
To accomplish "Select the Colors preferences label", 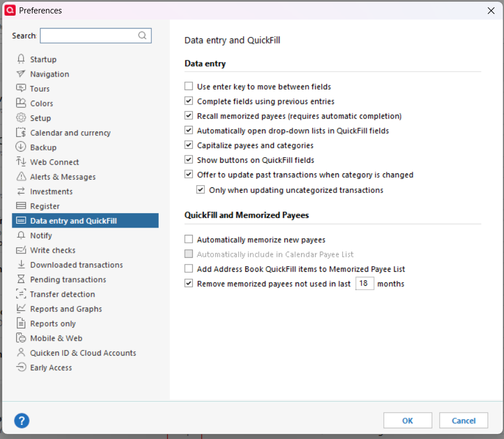I will coord(41,103).
